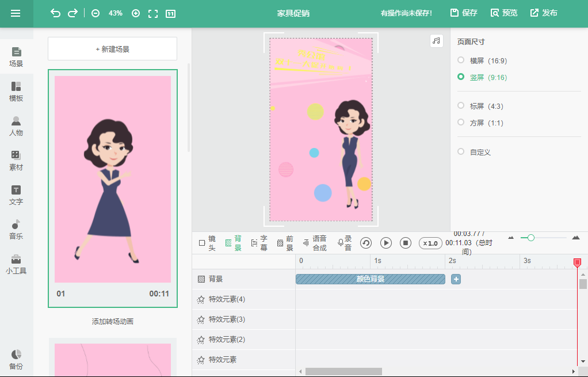The image size is (588, 377).
Task: Open the 素材 materials panel
Action: [x=16, y=161]
